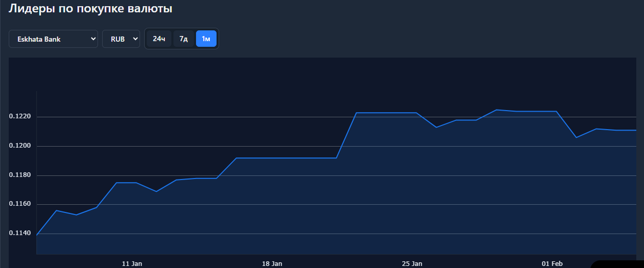Screen dimensions: 644x268
Task: Click the 0.1160 axis label
Action: coord(20,205)
